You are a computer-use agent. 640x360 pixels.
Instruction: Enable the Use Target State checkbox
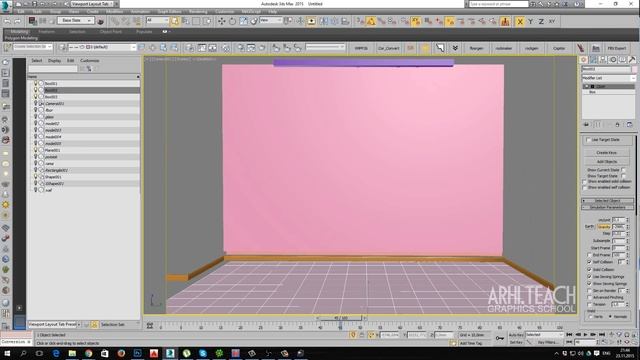pos(588,140)
